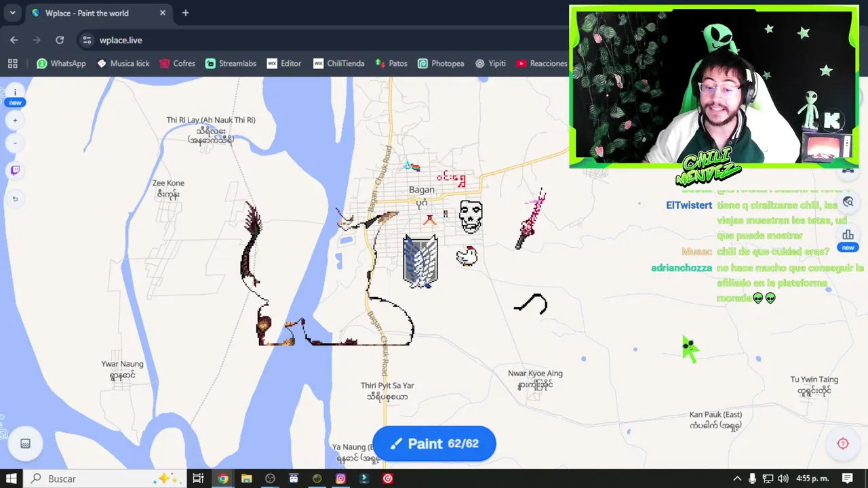Image resolution: width=868 pixels, height=488 pixels.
Task: Open the Windows Start menu
Action: pos(12,479)
